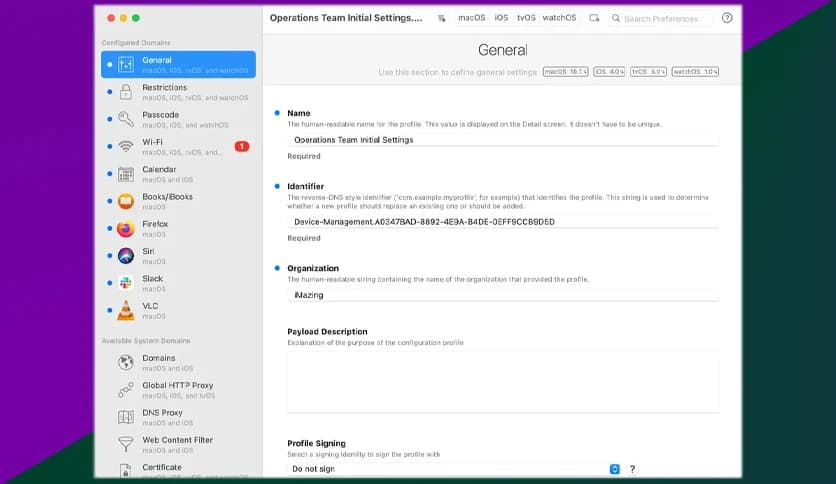Open the VLC cone icon
The width and height of the screenshot is (836, 484).
click(126, 310)
